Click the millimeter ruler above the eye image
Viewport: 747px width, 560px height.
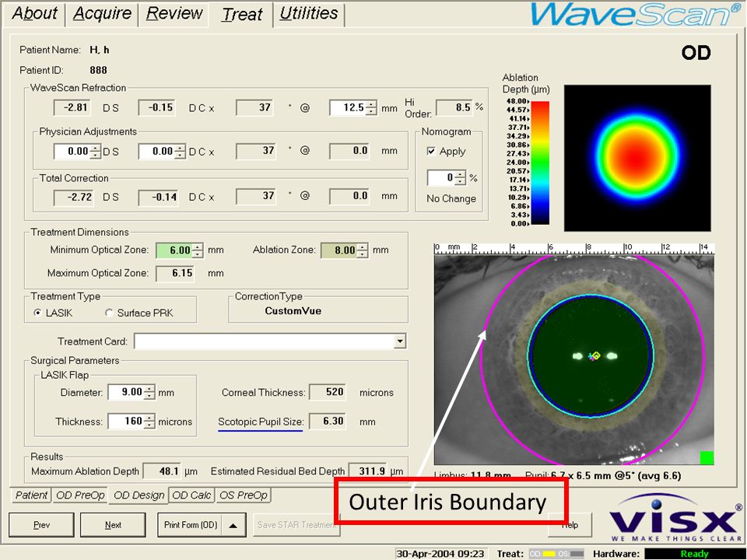(574, 249)
